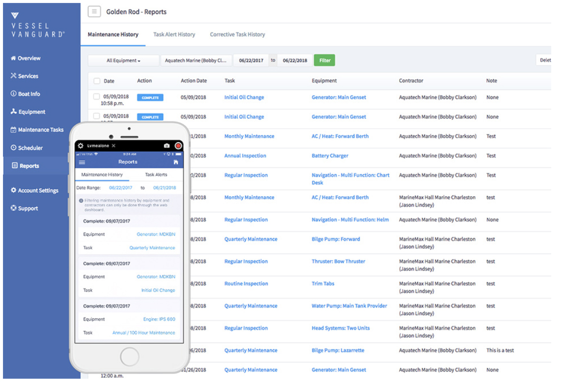Screen dimensions: 565x392
Task: Open Navigation - Multi Function: Helm link
Action: (x=350, y=219)
